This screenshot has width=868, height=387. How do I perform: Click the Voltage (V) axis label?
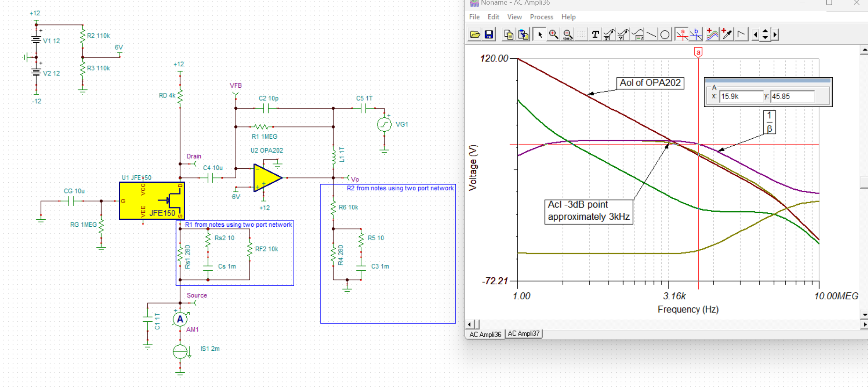coord(473,168)
